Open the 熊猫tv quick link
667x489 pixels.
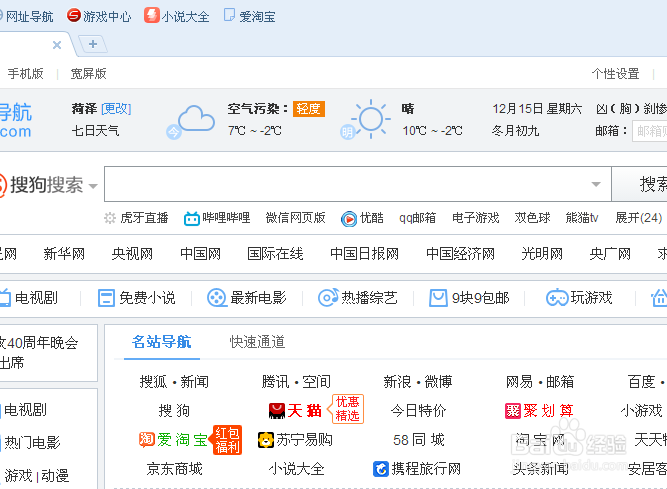point(582,218)
